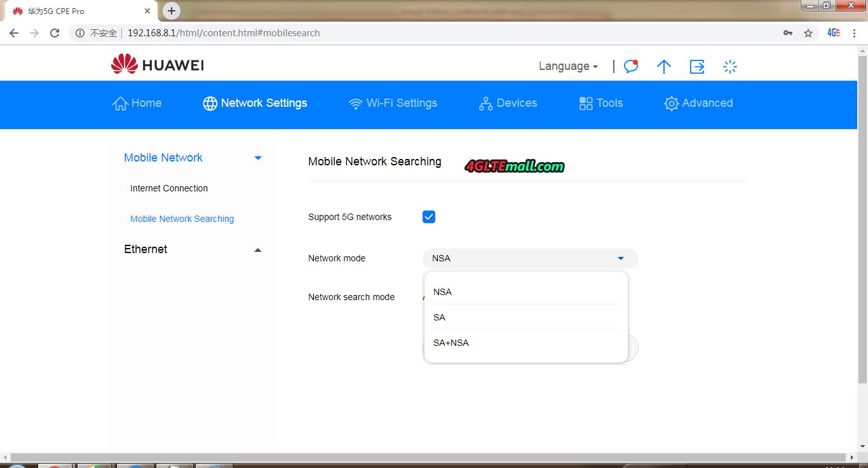Go back using the browser back arrow

[x=14, y=33]
